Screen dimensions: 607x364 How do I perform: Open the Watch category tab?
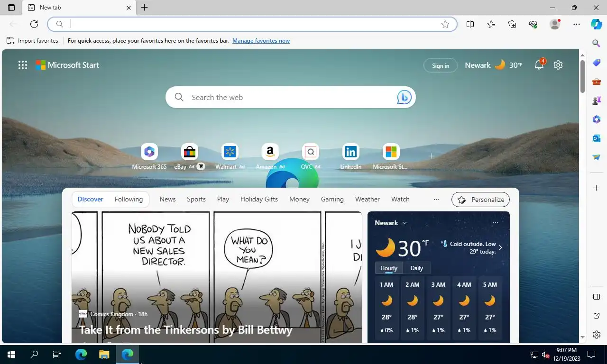pos(400,200)
